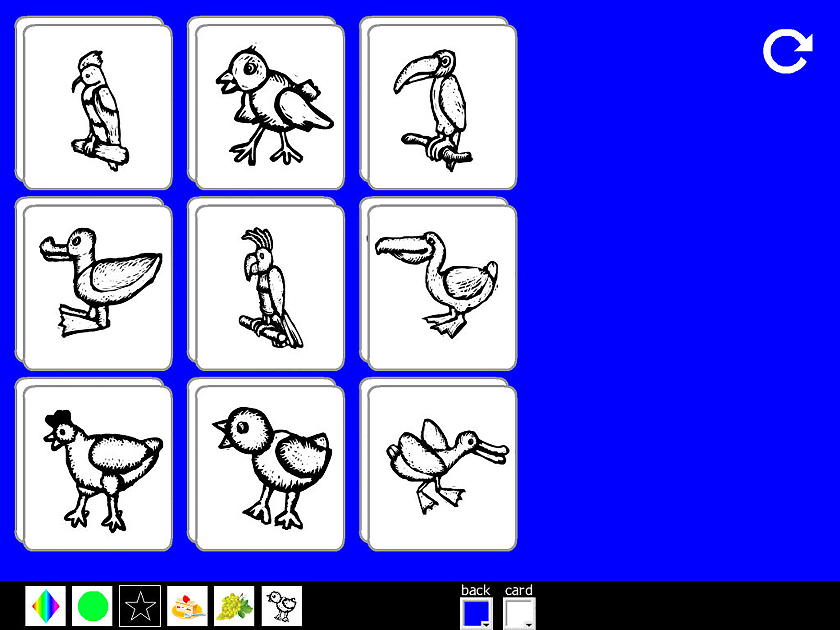Pick the toucan perched on a branch card
This screenshot has width=840, height=630.
pyautogui.click(x=442, y=107)
